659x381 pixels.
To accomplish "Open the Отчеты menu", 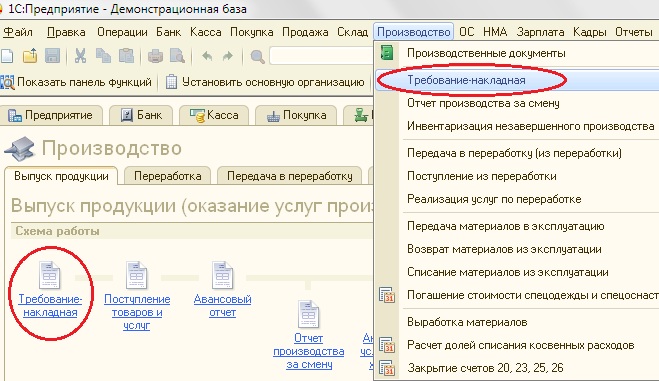I will tap(634, 32).
